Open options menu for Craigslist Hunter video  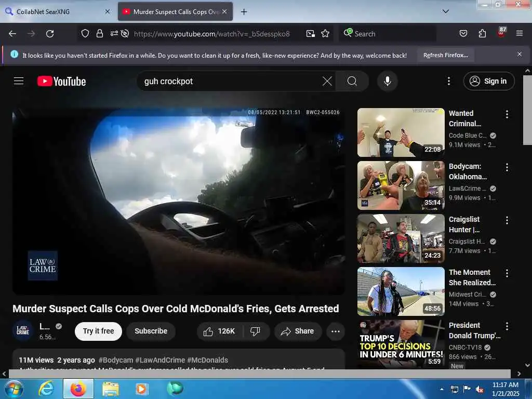(x=507, y=220)
